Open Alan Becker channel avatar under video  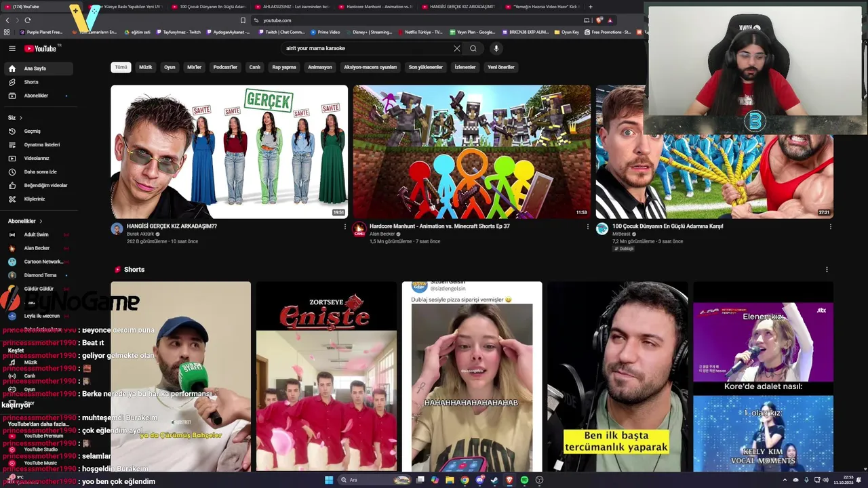[359, 229]
